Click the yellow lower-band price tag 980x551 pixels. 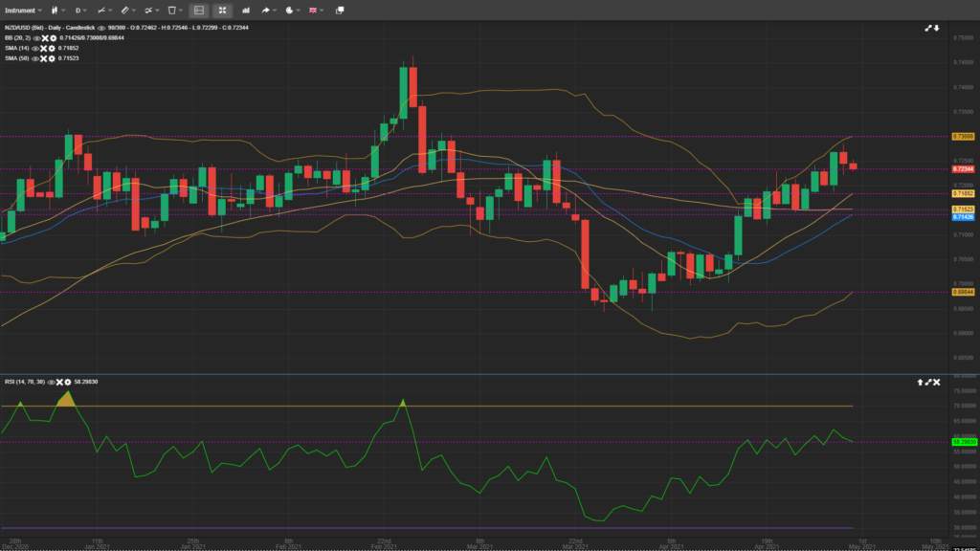[963, 292]
